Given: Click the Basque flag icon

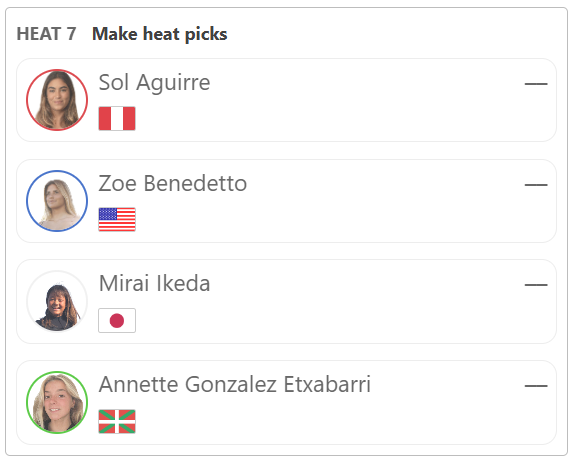Looking at the screenshot, I should (117, 422).
